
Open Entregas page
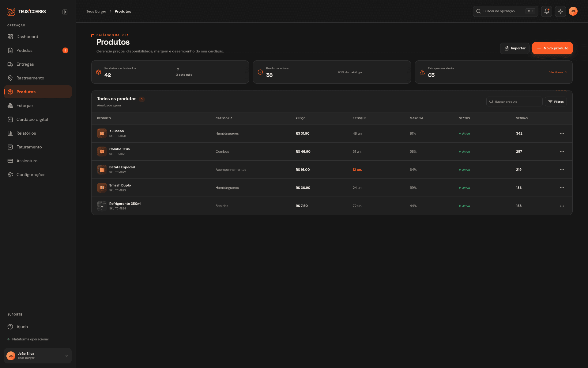click(38, 64)
